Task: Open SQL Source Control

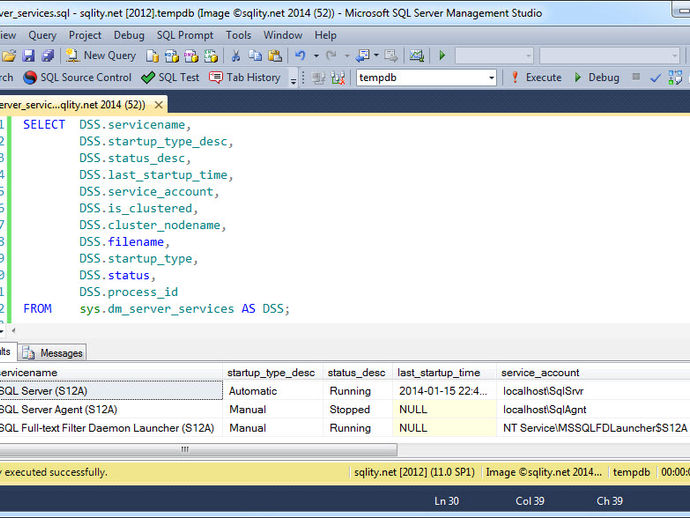Action: [x=77, y=77]
